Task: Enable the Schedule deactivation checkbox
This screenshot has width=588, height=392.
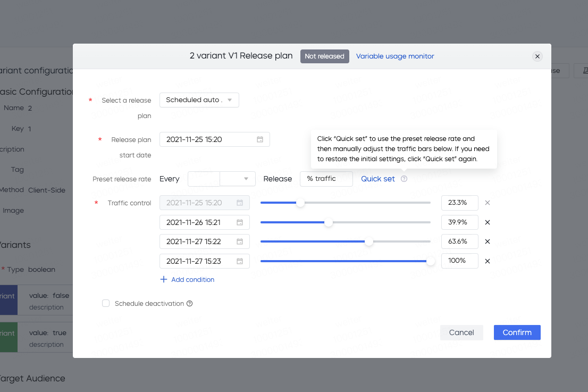Action: [106, 303]
